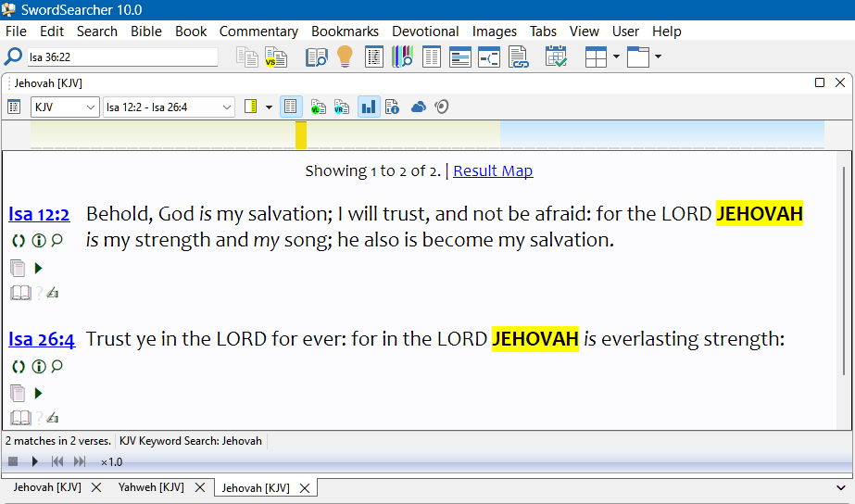Click the stop button in the audio bar
The image size is (855, 504).
(13, 461)
